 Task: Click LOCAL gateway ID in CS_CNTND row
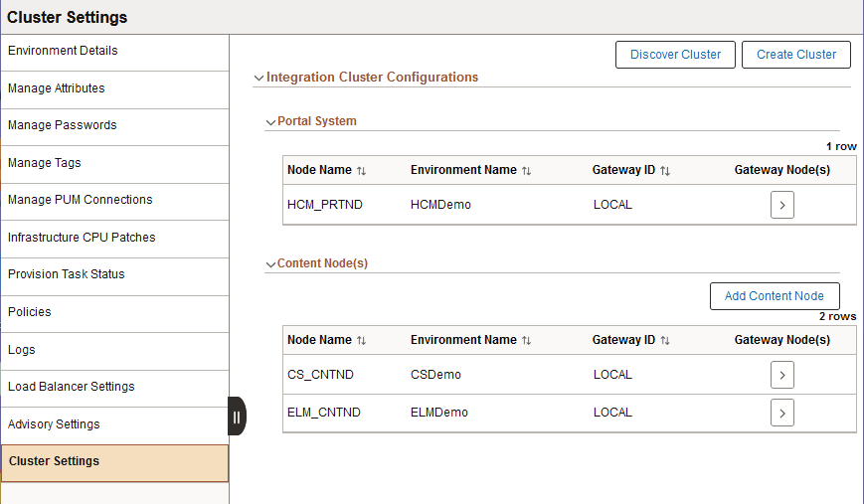(612, 375)
